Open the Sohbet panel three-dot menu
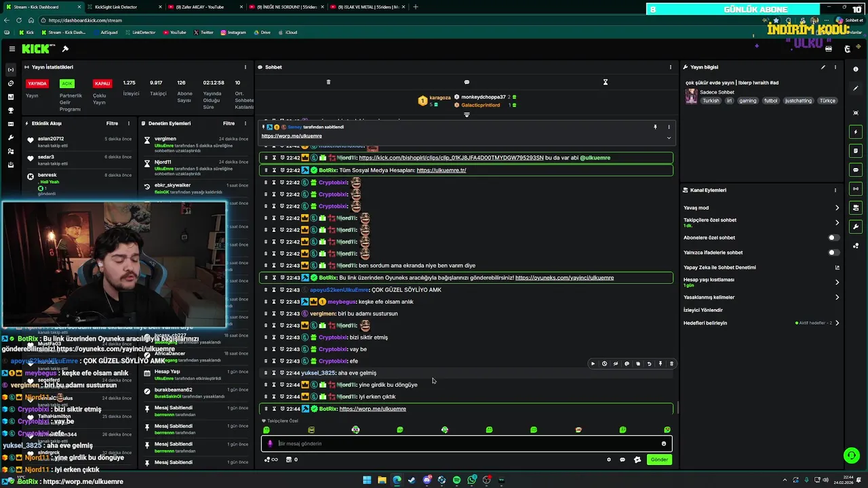This screenshot has width=868, height=488. click(x=671, y=67)
